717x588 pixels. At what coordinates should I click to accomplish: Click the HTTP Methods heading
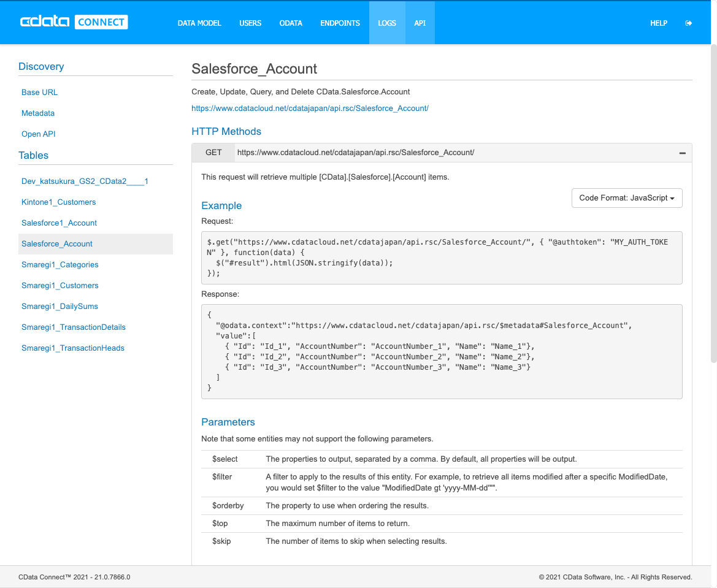click(226, 132)
